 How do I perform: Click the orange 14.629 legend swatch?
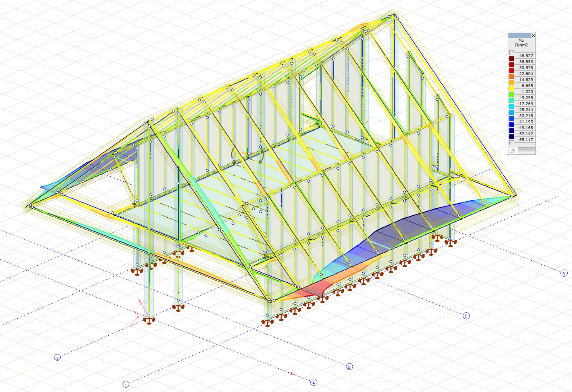(x=511, y=83)
